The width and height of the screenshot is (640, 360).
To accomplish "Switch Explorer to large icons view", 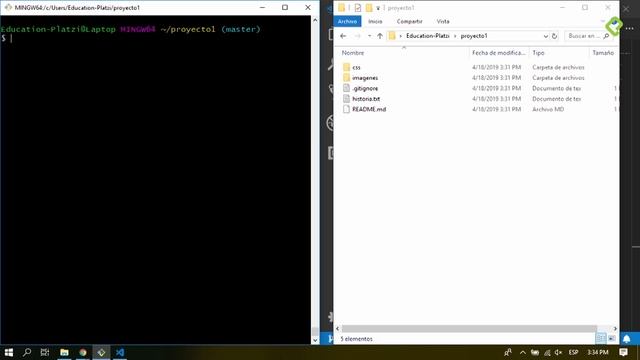I will click(x=611, y=338).
